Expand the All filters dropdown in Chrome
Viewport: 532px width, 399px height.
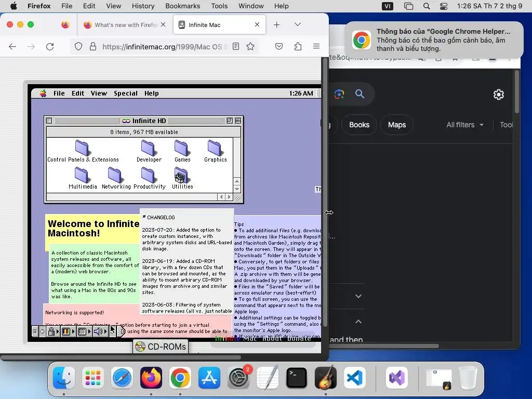(465, 125)
